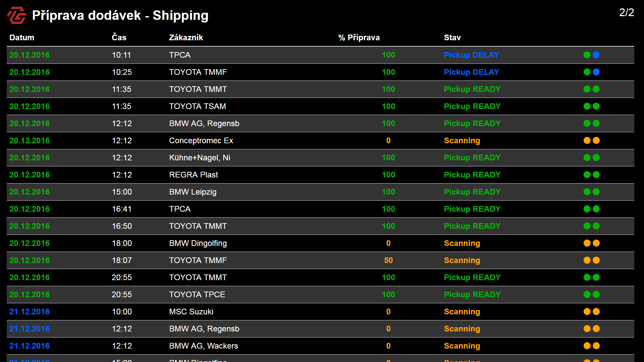Click the 50 percent value for TOYOTA TMMF
This screenshot has width=644, height=362.
388,260
